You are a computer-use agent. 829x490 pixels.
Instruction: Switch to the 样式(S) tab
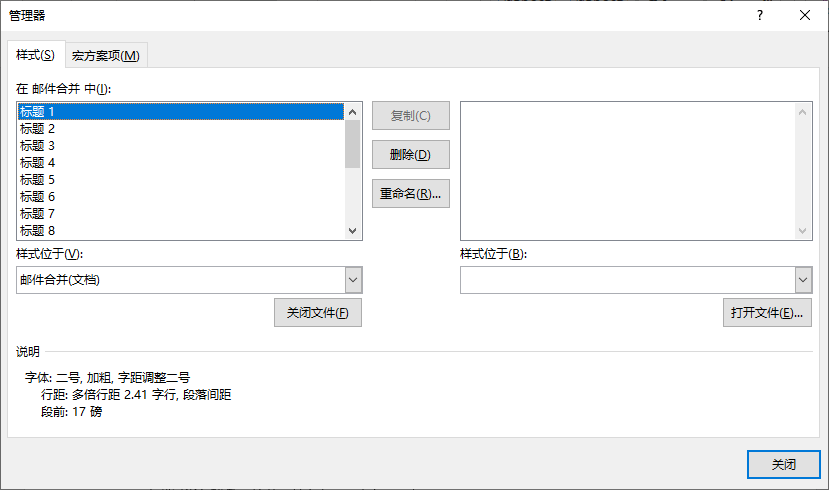[36, 54]
